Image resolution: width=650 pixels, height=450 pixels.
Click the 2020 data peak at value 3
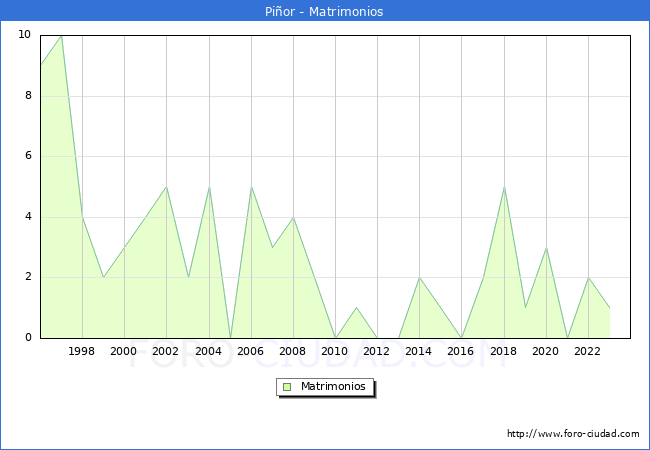546,248
